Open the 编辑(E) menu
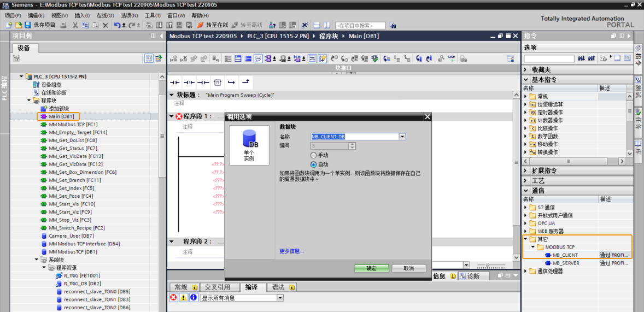The image size is (644, 312). 36,15
